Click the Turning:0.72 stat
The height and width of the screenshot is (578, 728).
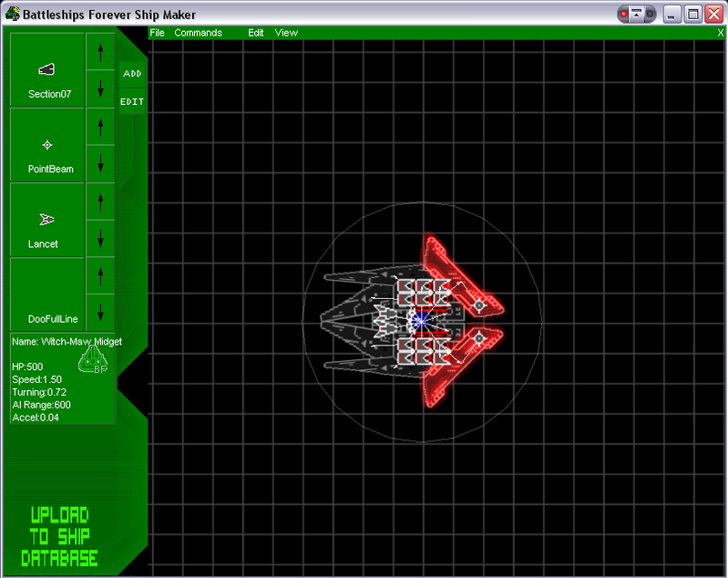pos(39,392)
